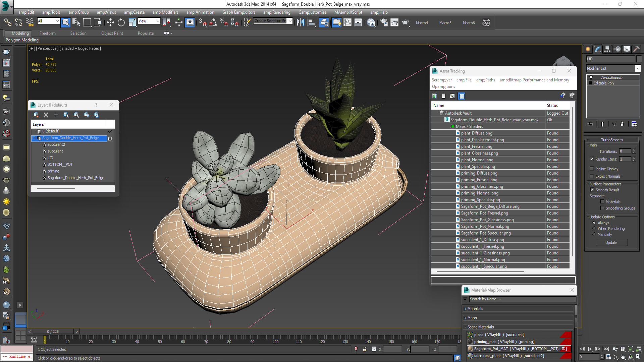644x362 pixels.
Task: Select the Move tool in main toolbar
Action: [x=110, y=22]
